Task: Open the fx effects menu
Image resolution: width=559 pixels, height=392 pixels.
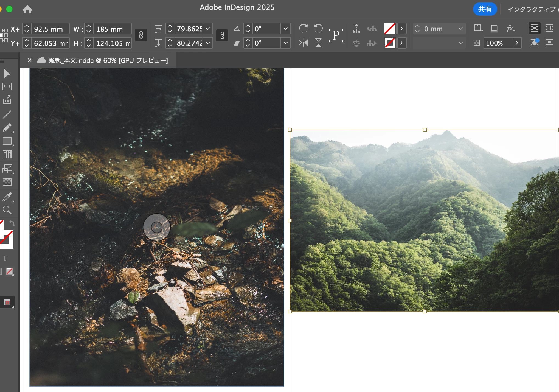Action: (510, 29)
